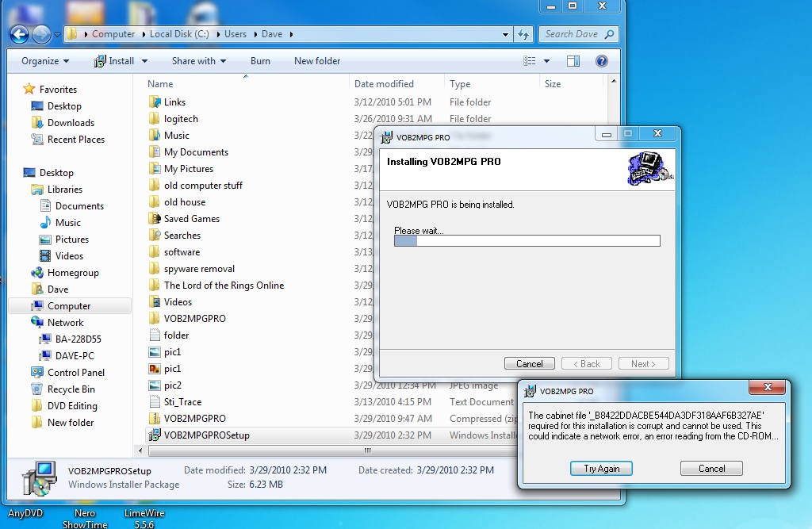The height and width of the screenshot is (529, 812).
Task: Select Favorites in the navigation pane
Action: 57,90
